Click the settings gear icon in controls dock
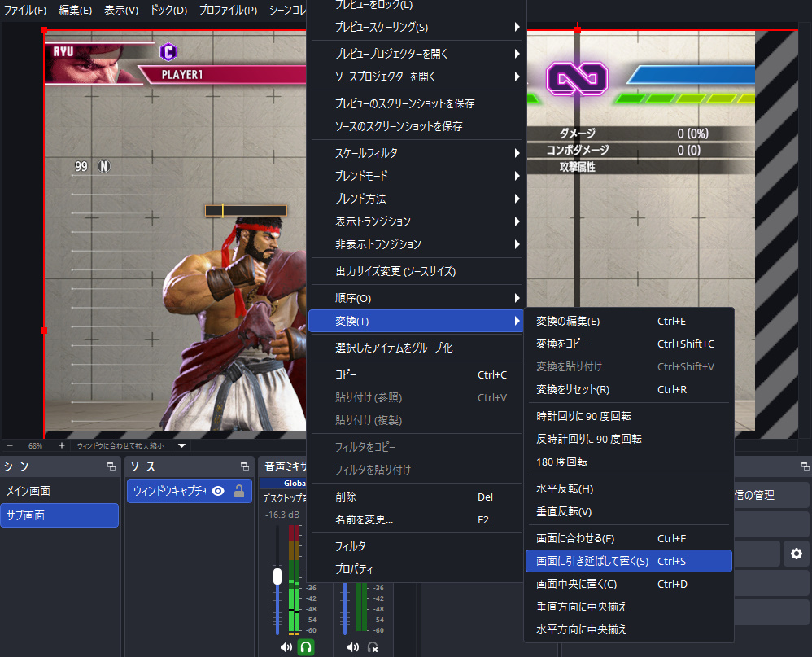 (797, 554)
